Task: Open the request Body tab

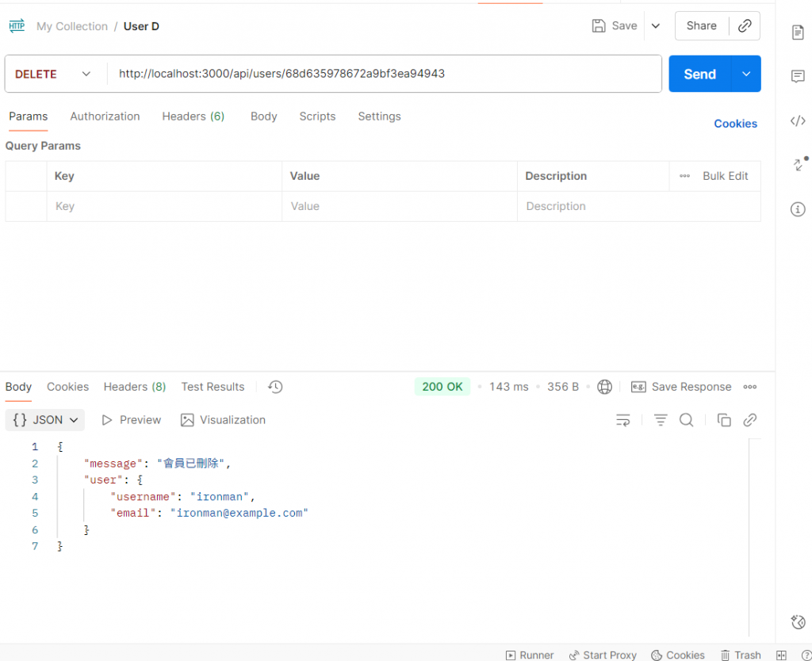Action: (x=263, y=117)
